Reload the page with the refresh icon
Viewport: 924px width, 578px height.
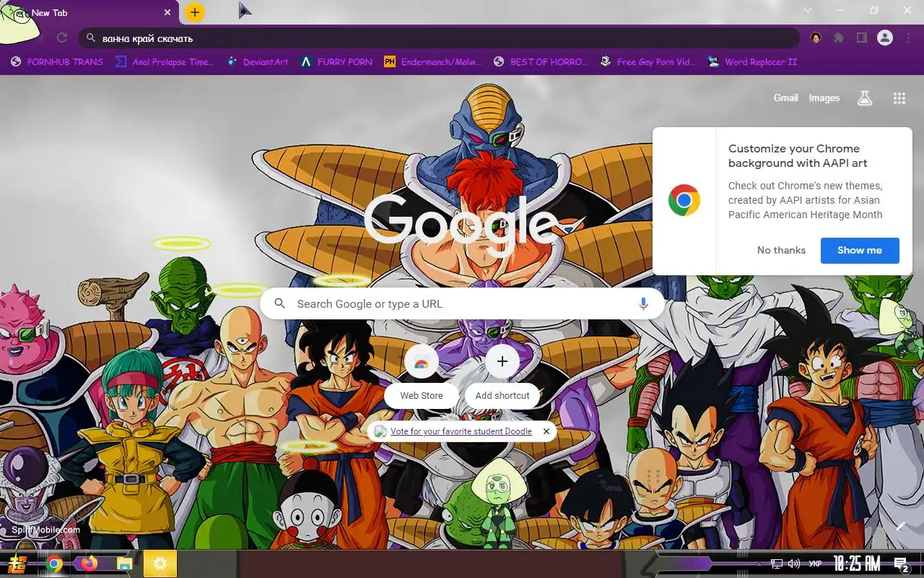[x=62, y=38]
